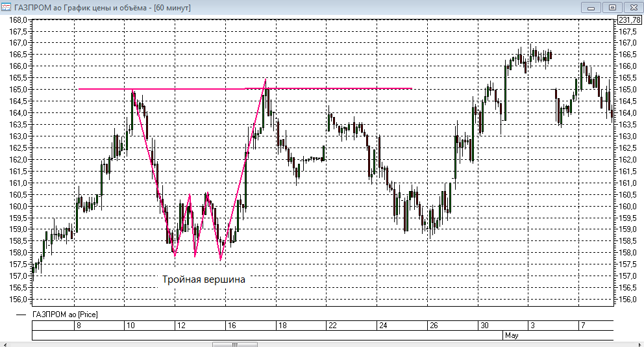Click the current price label 231,78
This screenshot has width=644, height=347.
pos(630,19)
